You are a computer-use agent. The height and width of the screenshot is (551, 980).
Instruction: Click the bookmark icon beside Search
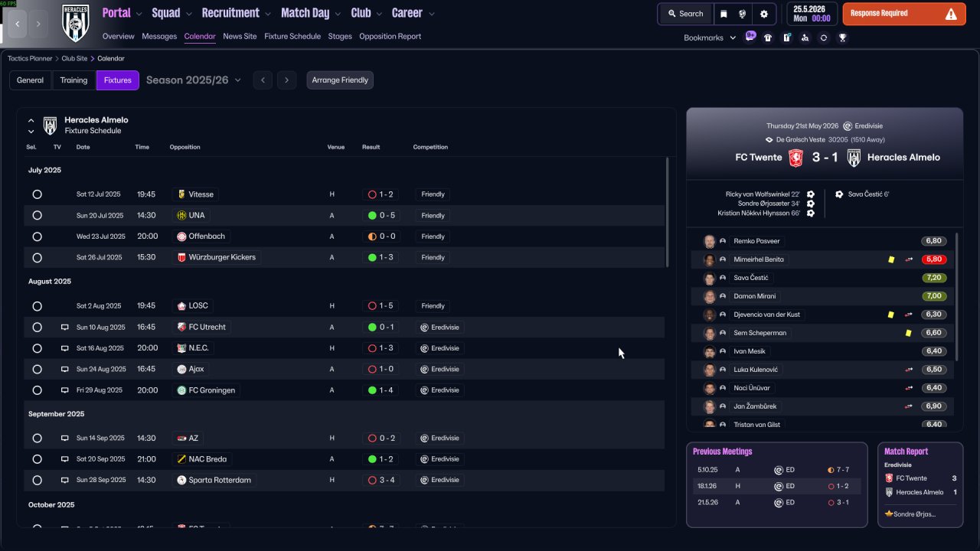tap(724, 14)
